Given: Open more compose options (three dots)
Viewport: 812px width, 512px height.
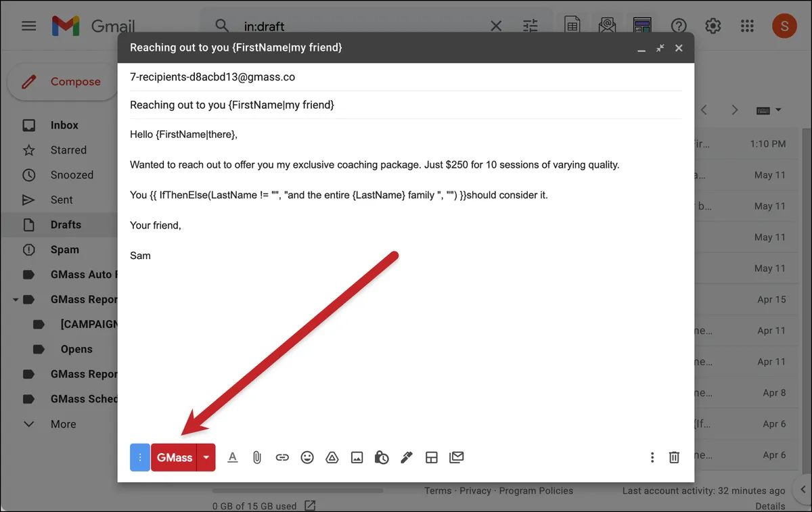Looking at the screenshot, I should coord(652,458).
